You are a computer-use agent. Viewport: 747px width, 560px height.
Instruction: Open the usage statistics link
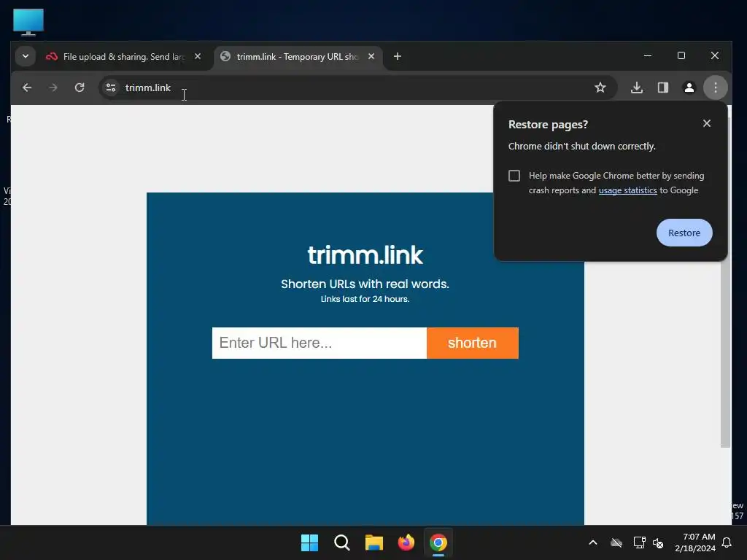627,190
